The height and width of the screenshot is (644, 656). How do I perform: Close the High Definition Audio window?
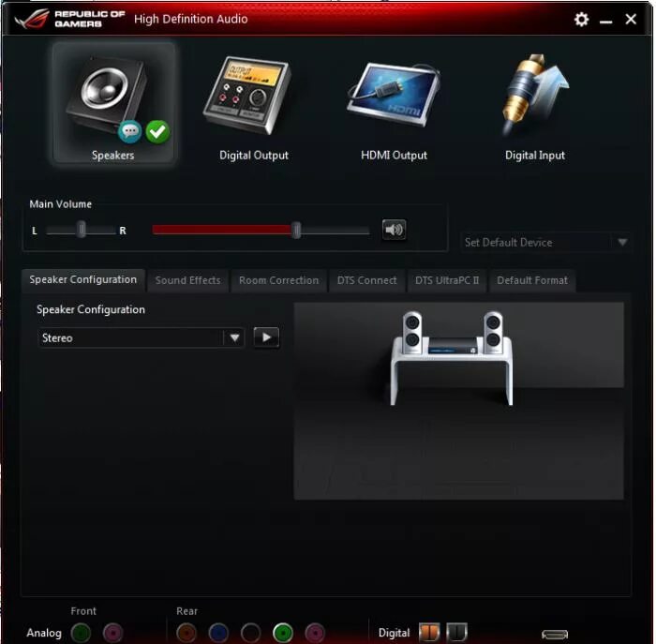coord(631,19)
